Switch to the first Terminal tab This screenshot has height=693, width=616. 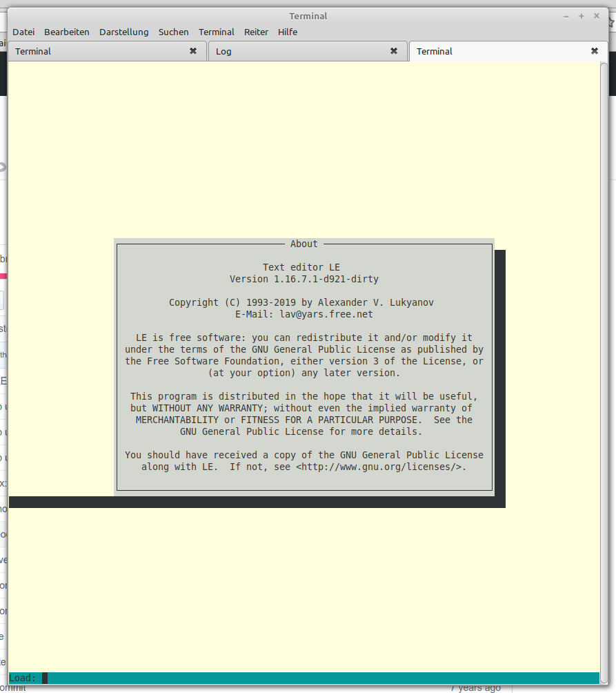(x=108, y=51)
